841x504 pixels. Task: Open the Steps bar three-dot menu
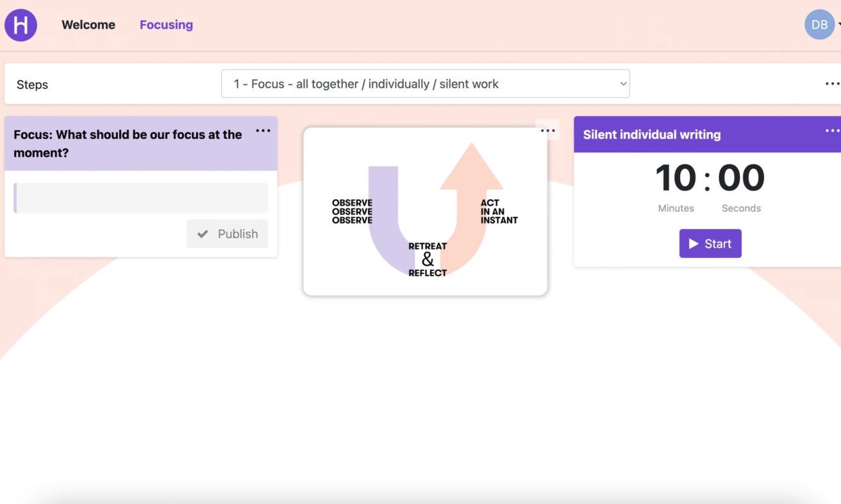pyautogui.click(x=832, y=84)
